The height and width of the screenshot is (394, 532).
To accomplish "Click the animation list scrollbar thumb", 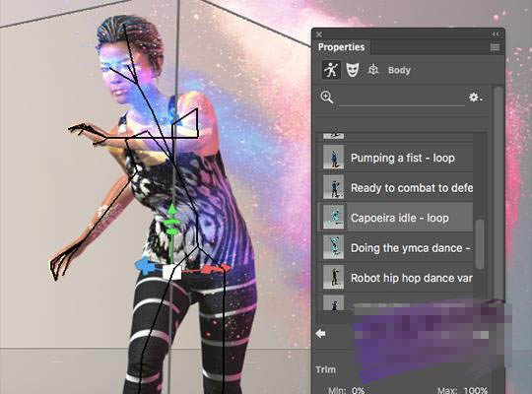I will point(480,243).
